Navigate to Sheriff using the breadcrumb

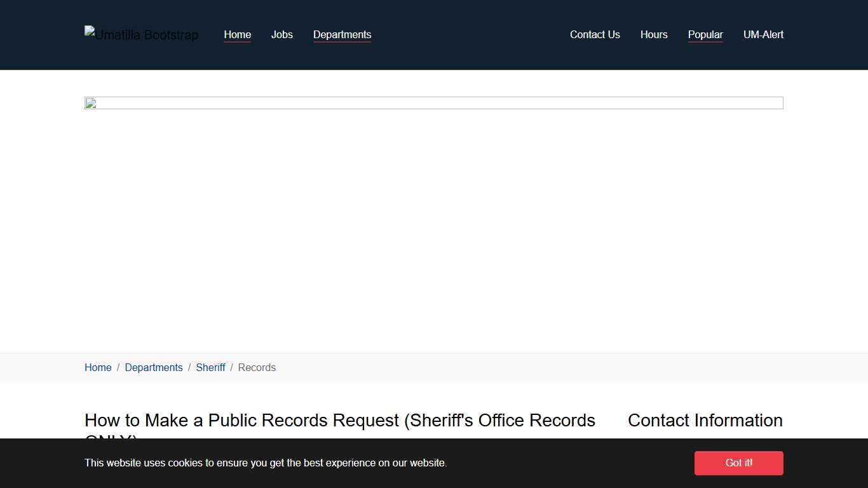[210, 367]
